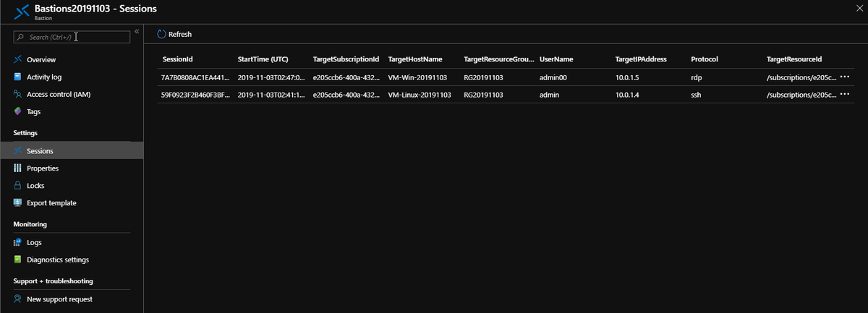The width and height of the screenshot is (868, 313).
Task: Open more options for ssh session row
Action: click(844, 95)
